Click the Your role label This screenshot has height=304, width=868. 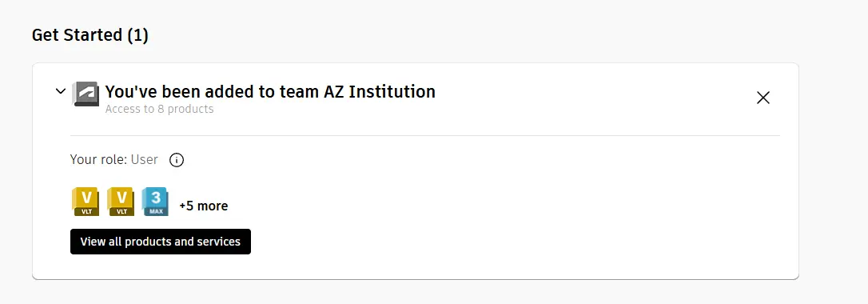click(99, 160)
